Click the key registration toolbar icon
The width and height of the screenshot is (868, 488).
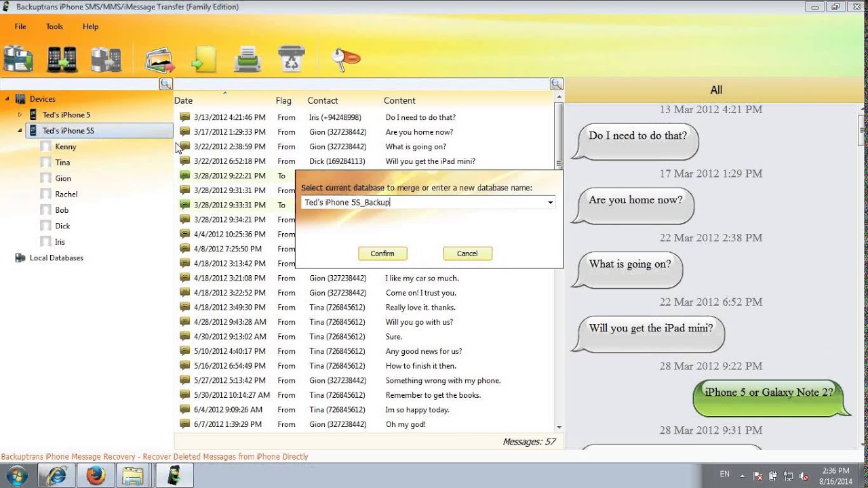[x=345, y=60]
